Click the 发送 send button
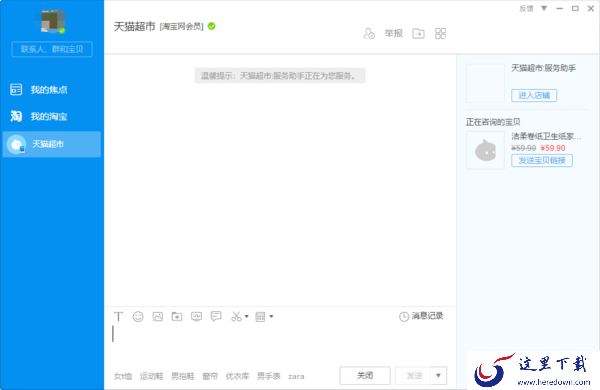Image resolution: width=600 pixels, height=390 pixels. click(x=413, y=375)
